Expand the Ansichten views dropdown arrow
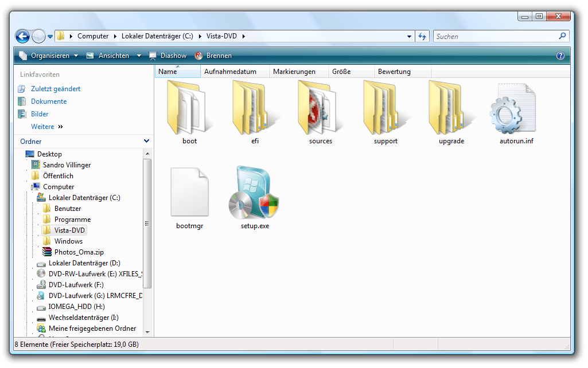The image size is (588, 368). (x=139, y=56)
